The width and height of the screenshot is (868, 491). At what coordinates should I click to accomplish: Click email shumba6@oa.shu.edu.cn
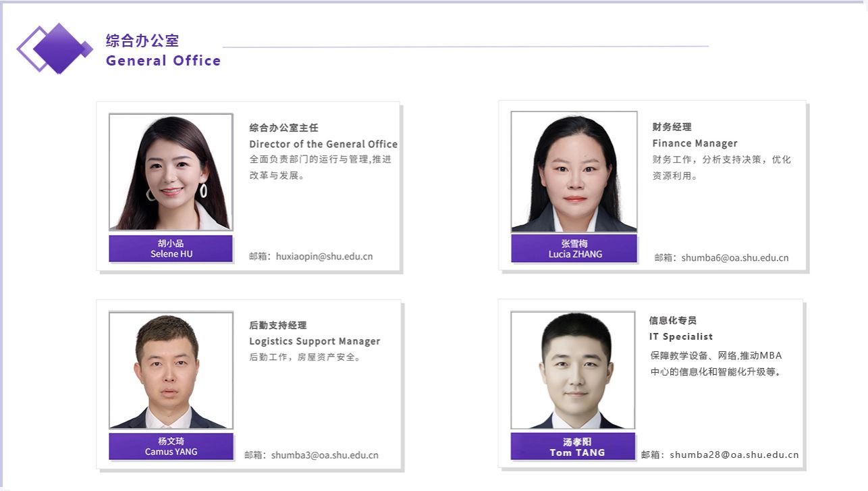pyautogui.click(x=734, y=257)
